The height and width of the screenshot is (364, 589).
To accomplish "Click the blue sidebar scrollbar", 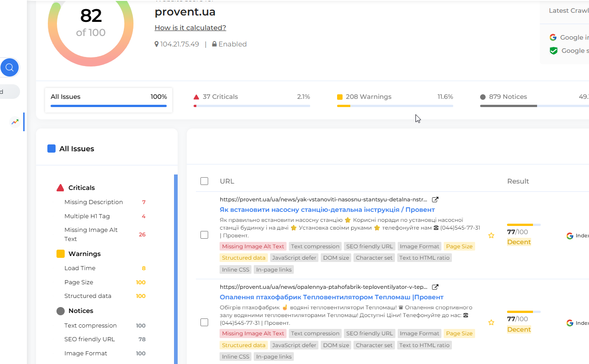I will tap(176, 269).
